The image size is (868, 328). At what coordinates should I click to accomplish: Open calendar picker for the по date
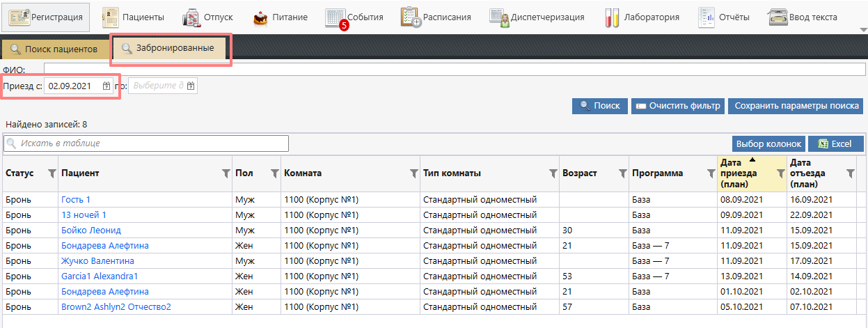pyautogui.click(x=191, y=86)
